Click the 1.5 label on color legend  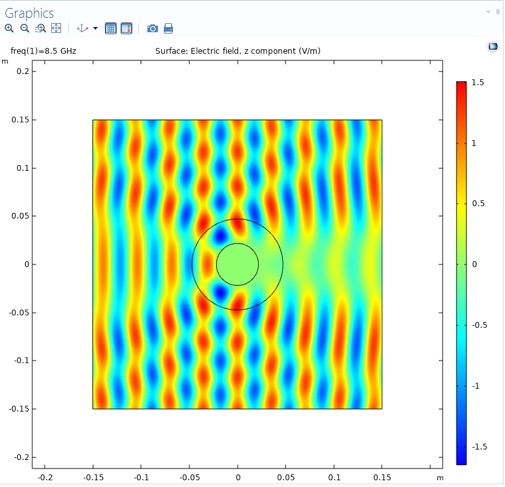point(478,82)
